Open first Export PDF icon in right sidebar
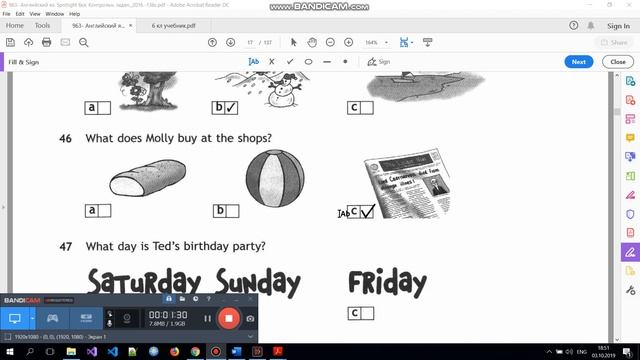 pos(630,81)
